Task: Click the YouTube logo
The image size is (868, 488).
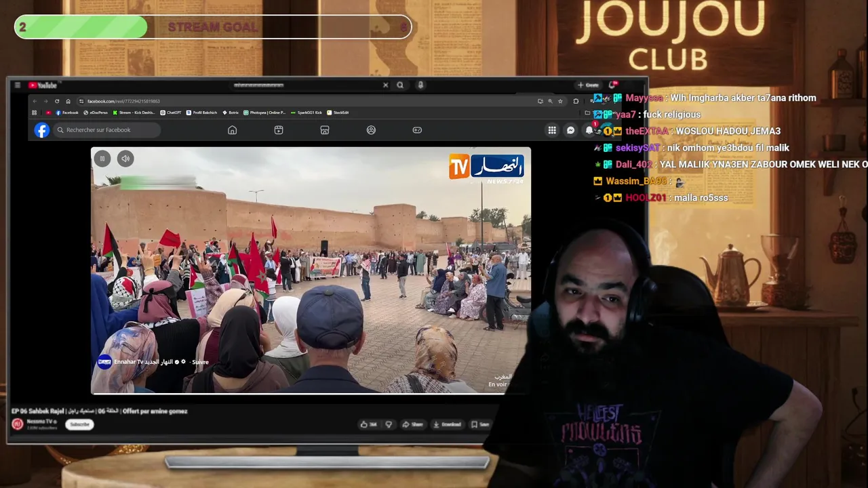Action: tap(42, 85)
